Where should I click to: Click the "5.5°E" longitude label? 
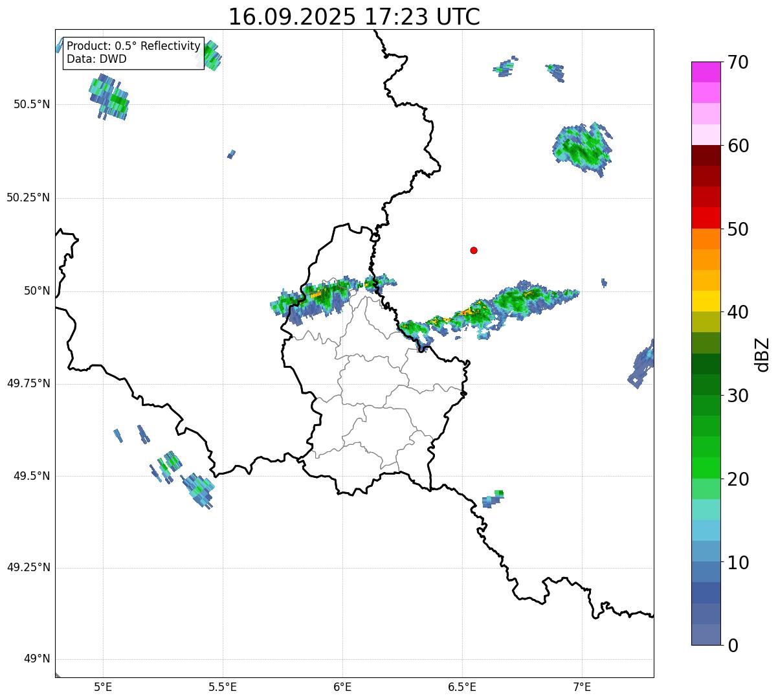(223, 687)
